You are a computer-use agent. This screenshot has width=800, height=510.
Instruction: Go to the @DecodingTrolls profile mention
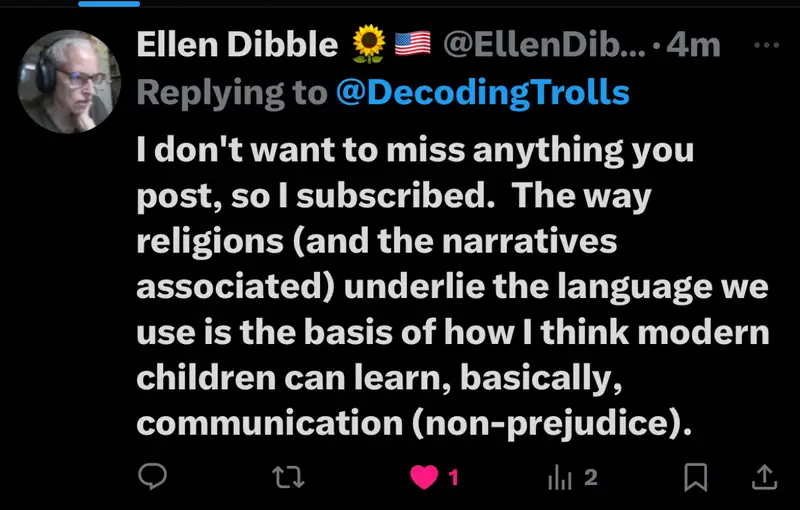pos(483,93)
